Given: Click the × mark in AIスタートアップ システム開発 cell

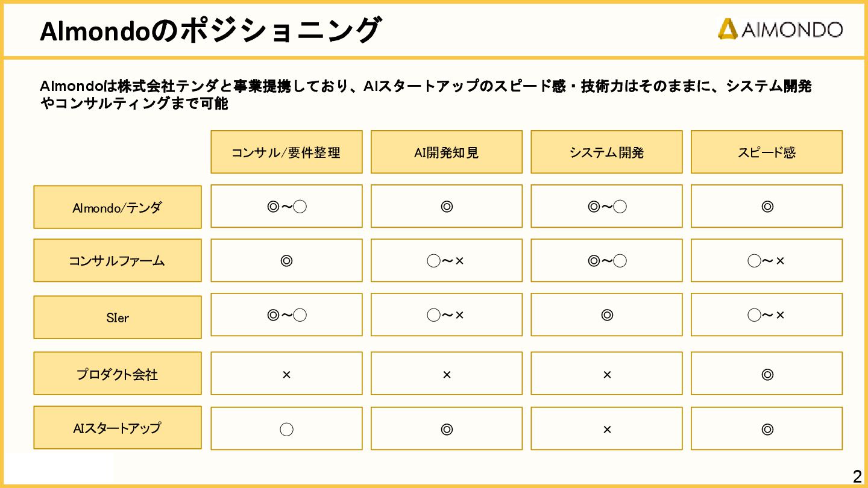Looking at the screenshot, I should coord(607,429).
